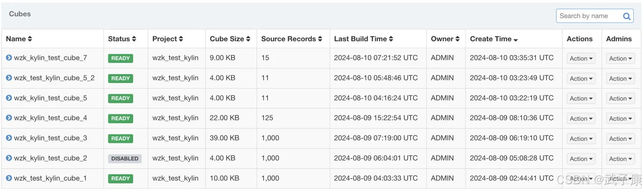Sort cubes by Status column
Screen dimensions: 644x191
(122, 39)
